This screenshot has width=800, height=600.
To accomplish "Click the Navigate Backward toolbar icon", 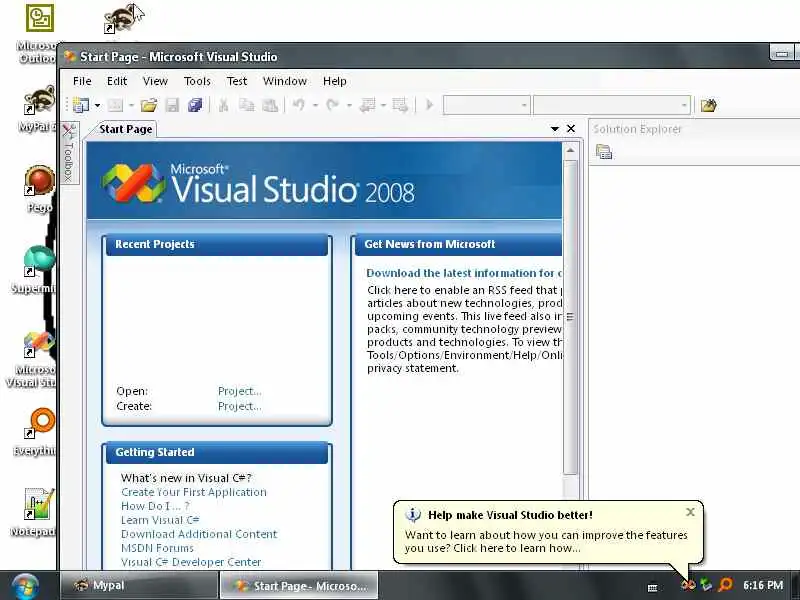I will [x=367, y=106].
